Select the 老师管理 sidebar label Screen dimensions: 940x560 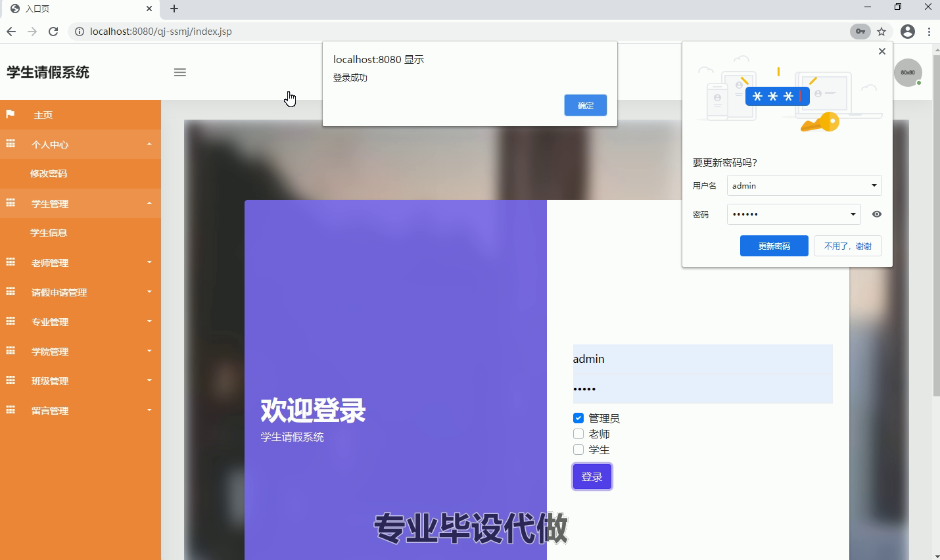(x=50, y=263)
